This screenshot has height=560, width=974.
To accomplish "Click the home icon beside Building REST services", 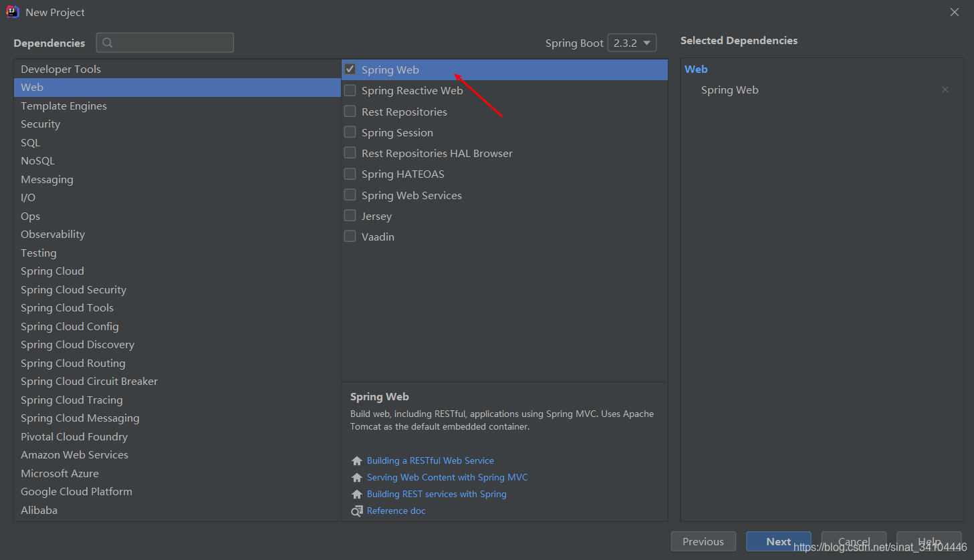I will point(357,495).
